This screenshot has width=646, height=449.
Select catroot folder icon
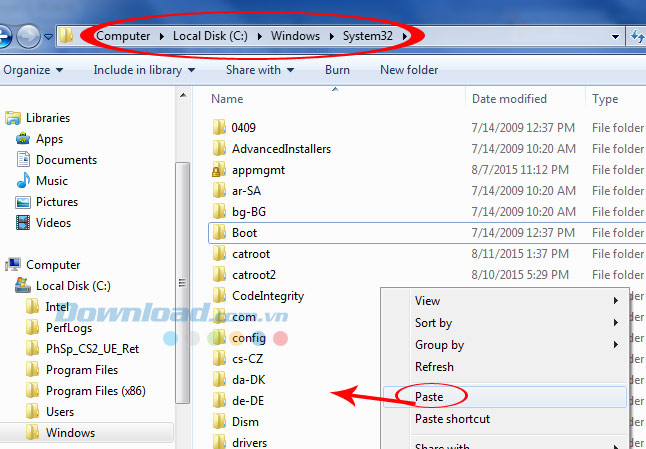click(219, 254)
